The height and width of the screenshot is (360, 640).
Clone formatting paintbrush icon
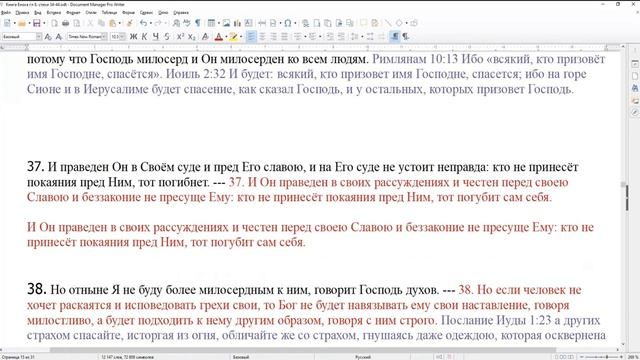click(129, 23)
